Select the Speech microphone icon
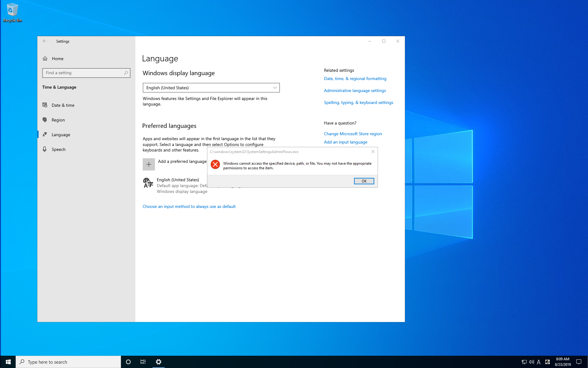This screenshot has height=368, width=588. (45, 149)
